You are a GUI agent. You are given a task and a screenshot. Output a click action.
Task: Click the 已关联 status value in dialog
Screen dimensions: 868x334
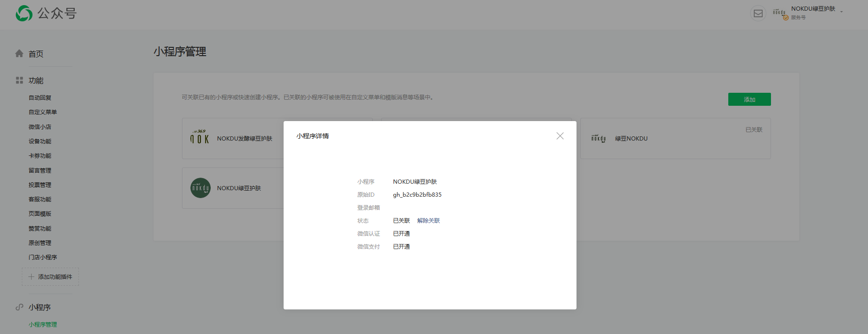[402, 220]
